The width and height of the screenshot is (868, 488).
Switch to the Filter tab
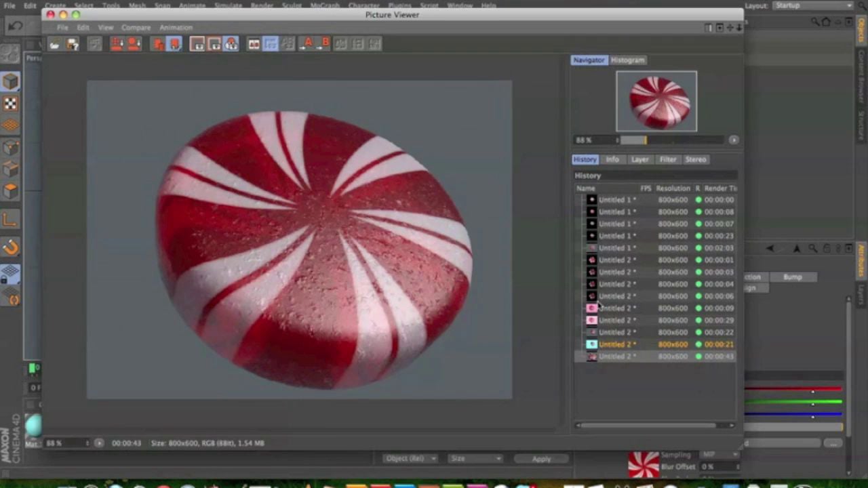(x=668, y=159)
